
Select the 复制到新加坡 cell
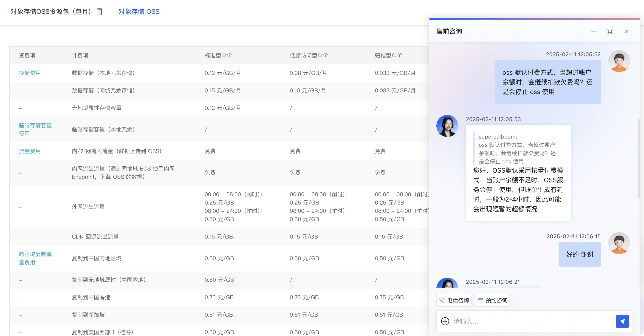pos(88,314)
